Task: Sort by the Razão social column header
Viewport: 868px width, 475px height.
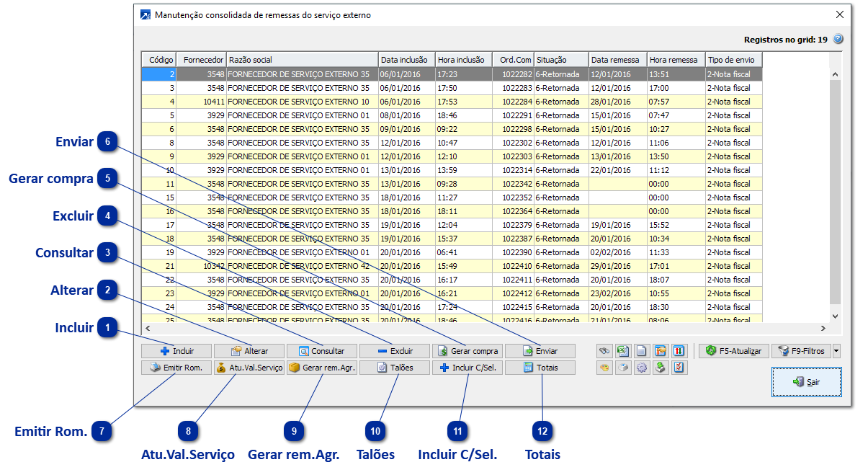Action: [303, 60]
